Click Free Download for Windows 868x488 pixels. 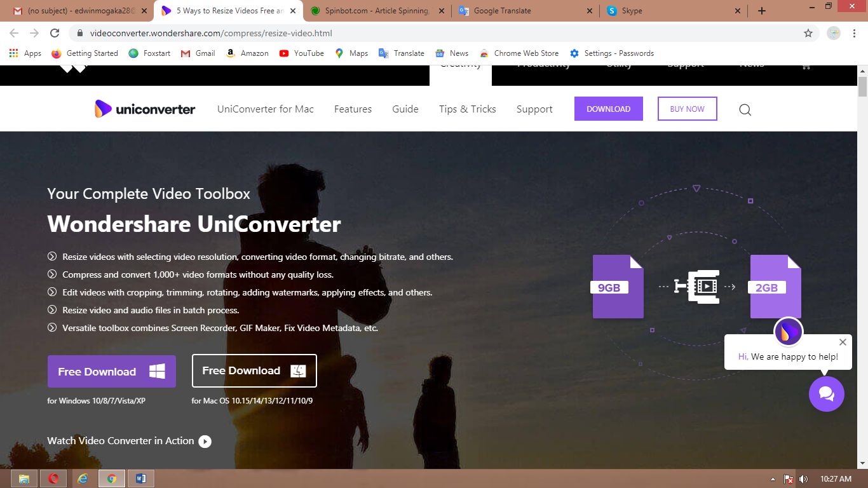[x=112, y=372]
